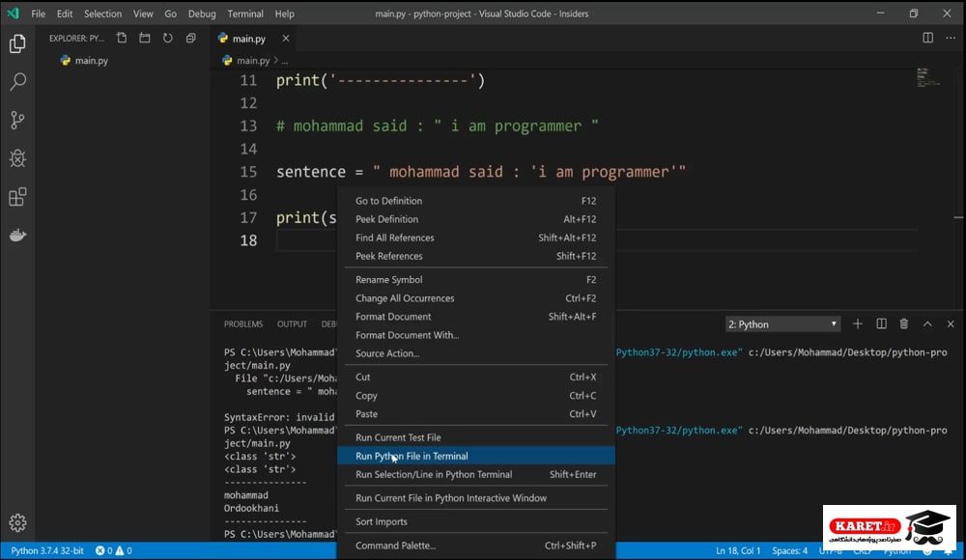This screenshot has height=560, width=966.
Task: Select Sort Imports
Action: coord(475,521)
